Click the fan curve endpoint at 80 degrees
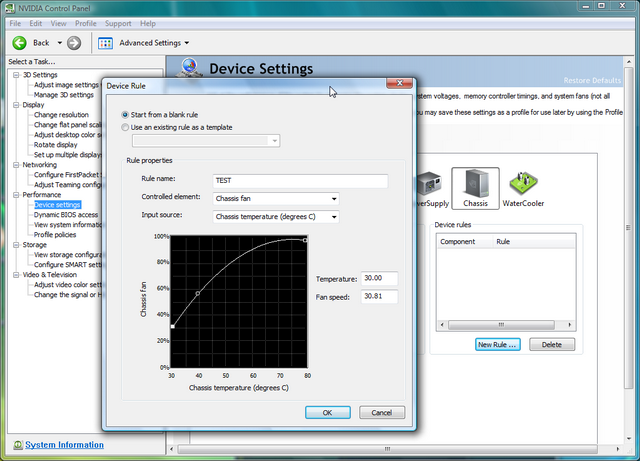 click(305, 240)
